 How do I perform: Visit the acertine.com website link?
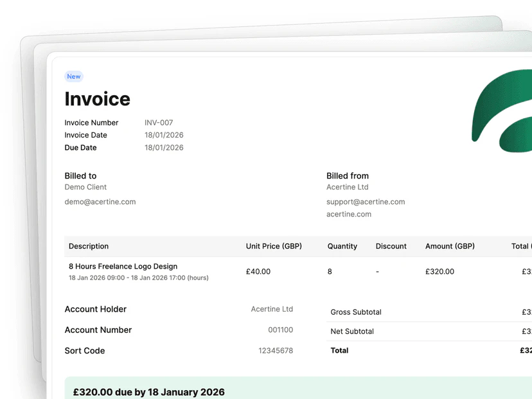[349, 215]
